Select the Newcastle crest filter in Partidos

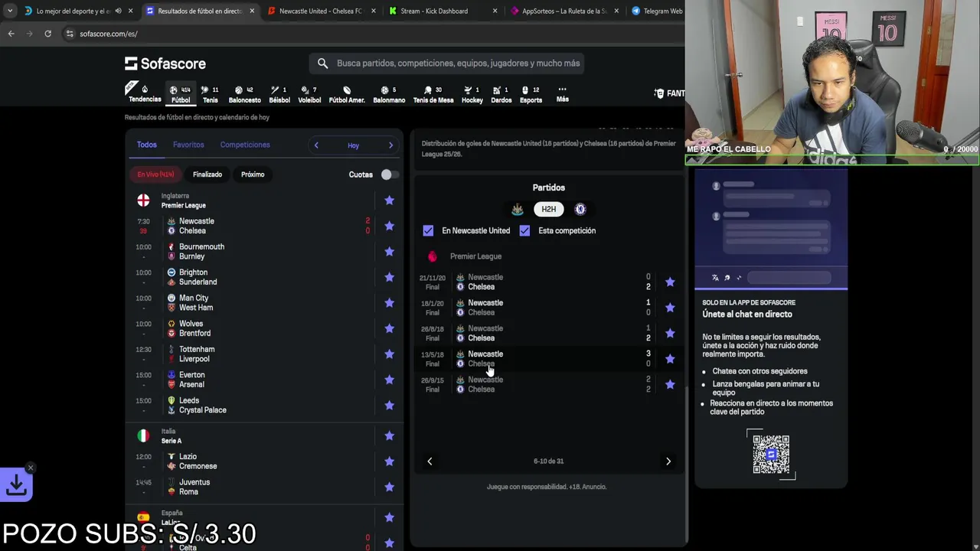518,209
